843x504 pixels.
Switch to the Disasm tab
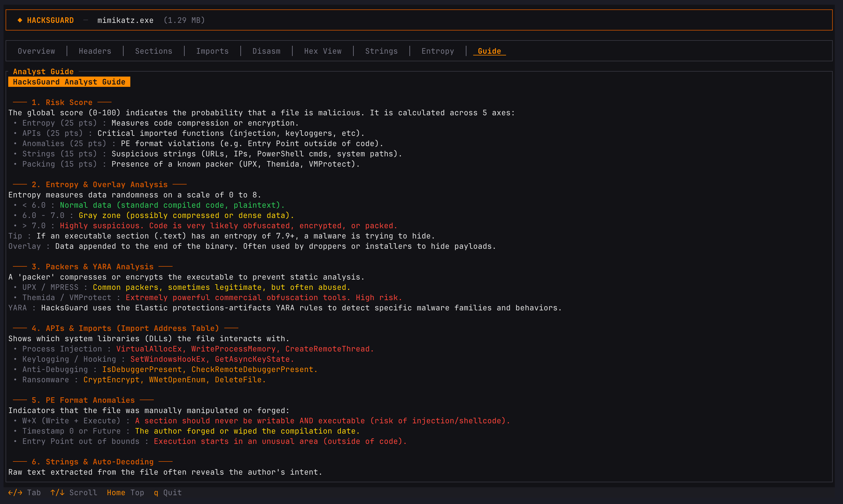pos(267,51)
